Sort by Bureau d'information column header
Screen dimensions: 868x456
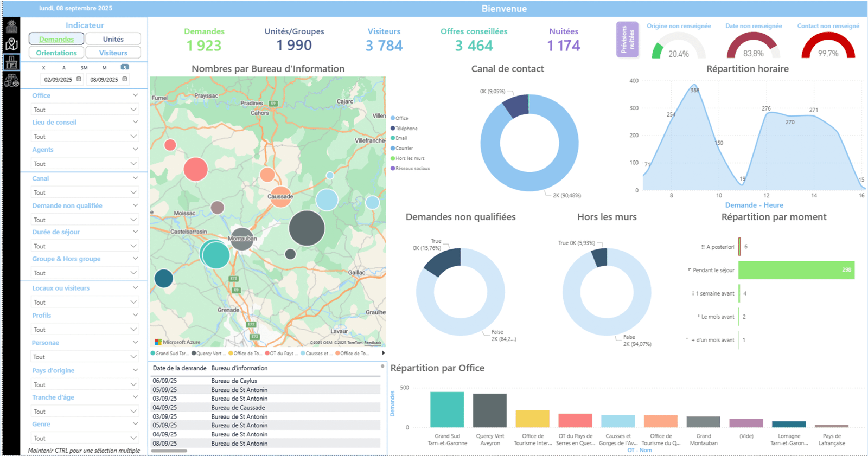(239, 368)
